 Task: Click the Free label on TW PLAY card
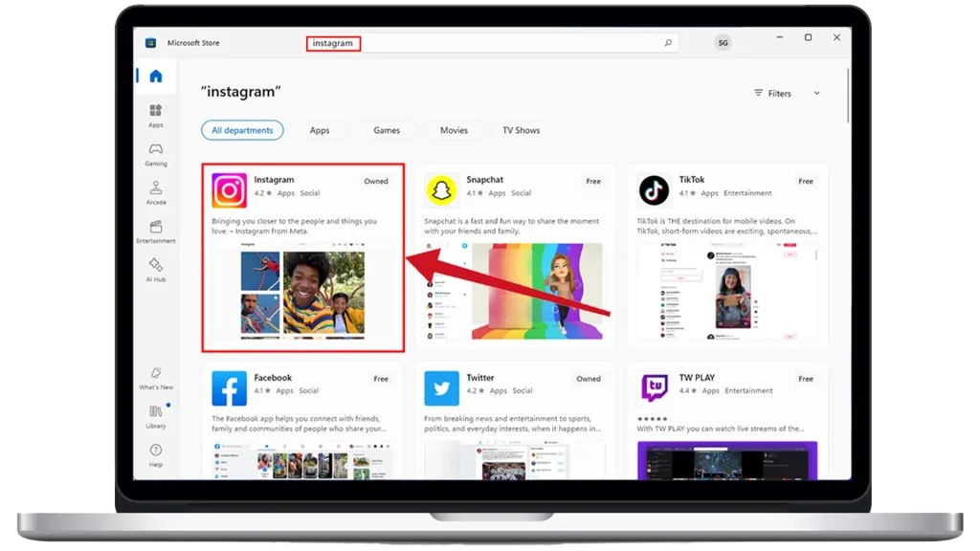[x=806, y=379]
